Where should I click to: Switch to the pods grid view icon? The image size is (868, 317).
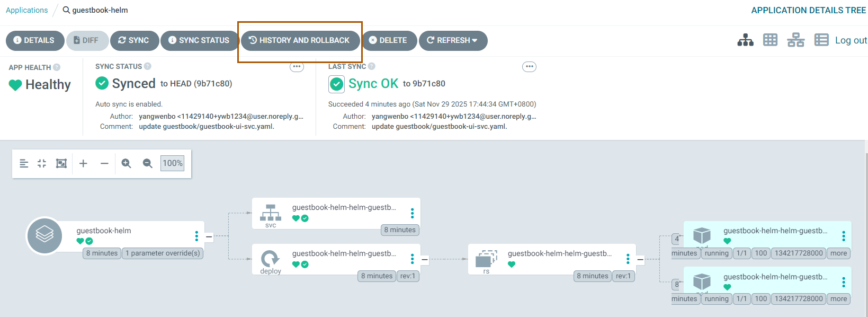(770, 40)
